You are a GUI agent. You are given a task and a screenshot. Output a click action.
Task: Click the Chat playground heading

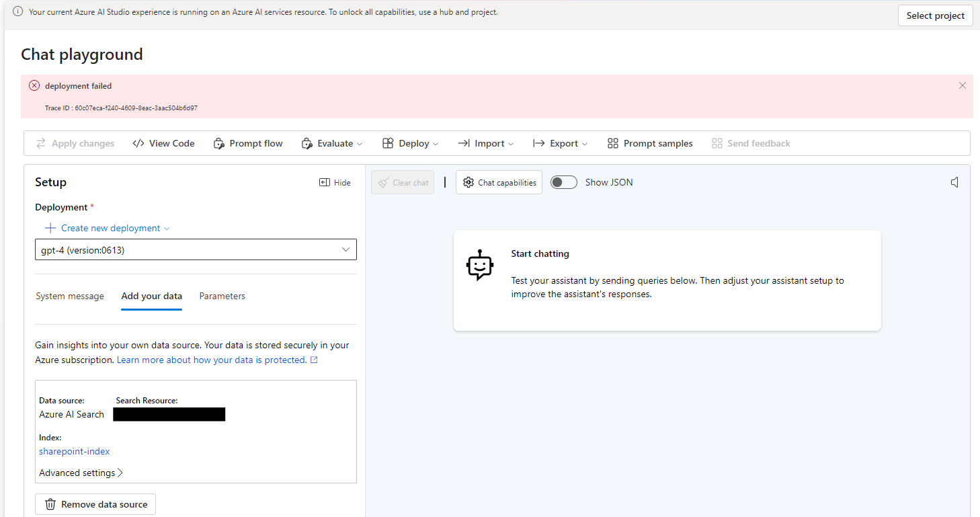pos(82,54)
